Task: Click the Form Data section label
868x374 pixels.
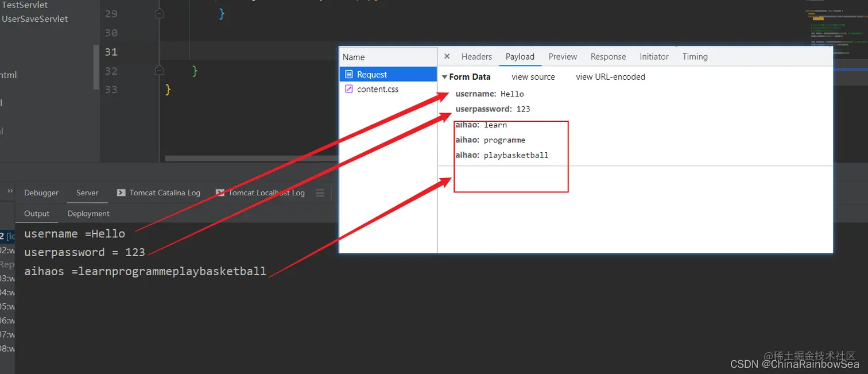Action: (x=470, y=77)
